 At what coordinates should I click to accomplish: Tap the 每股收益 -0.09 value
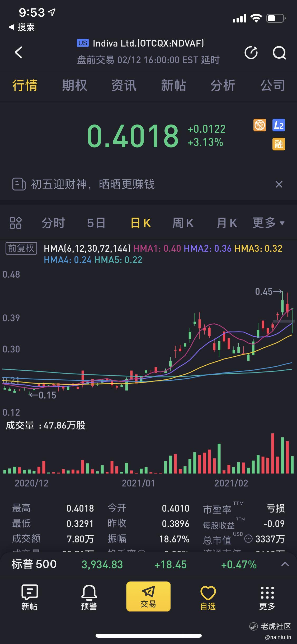274,523
